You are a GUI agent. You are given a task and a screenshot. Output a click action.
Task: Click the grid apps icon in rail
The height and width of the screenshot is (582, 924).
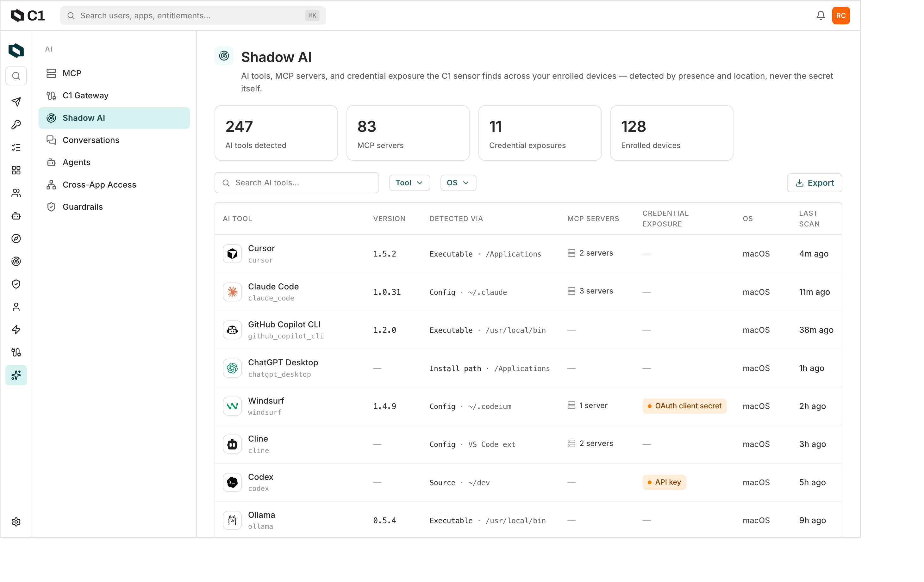(x=16, y=170)
